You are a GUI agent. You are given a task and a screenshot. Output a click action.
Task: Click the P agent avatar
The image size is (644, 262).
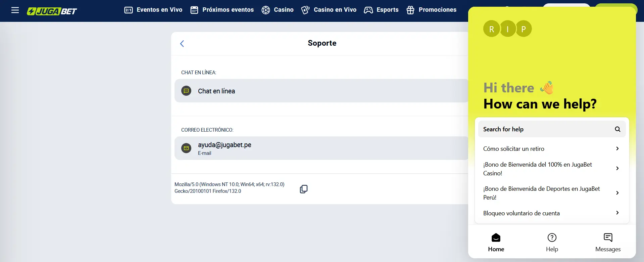[524, 29]
